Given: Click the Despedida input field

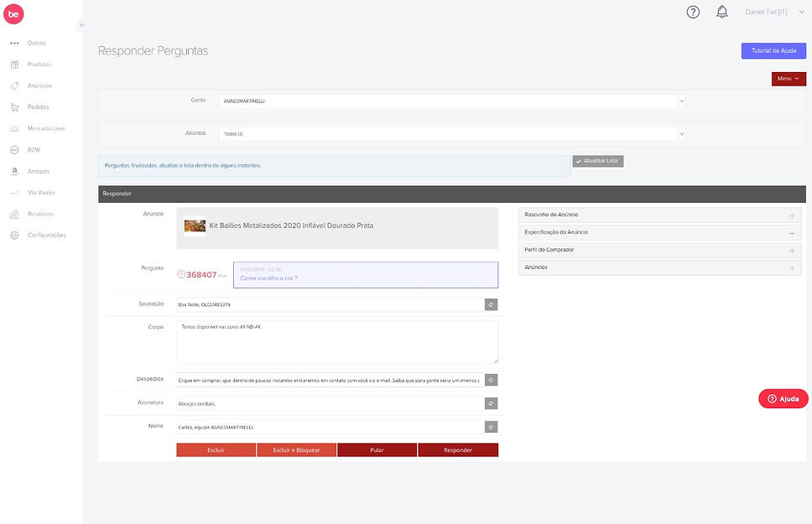Looking at the screenshot, I should [330, 380].
